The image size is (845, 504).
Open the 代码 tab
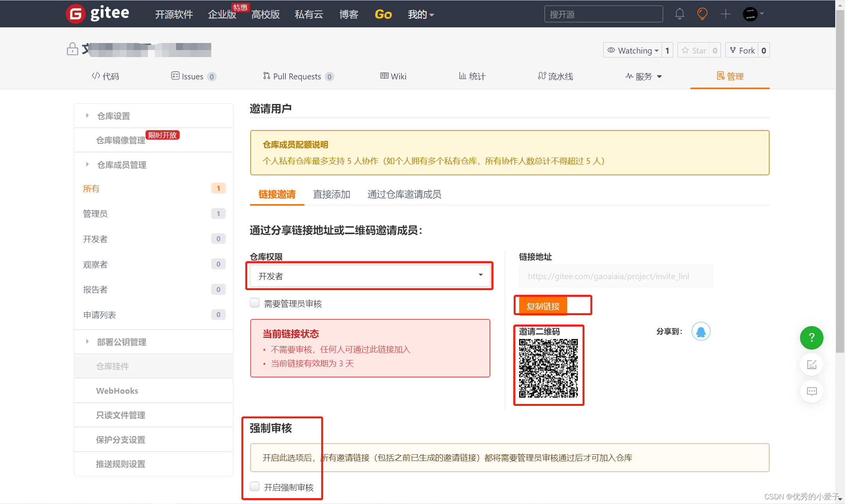coord(105,76)
